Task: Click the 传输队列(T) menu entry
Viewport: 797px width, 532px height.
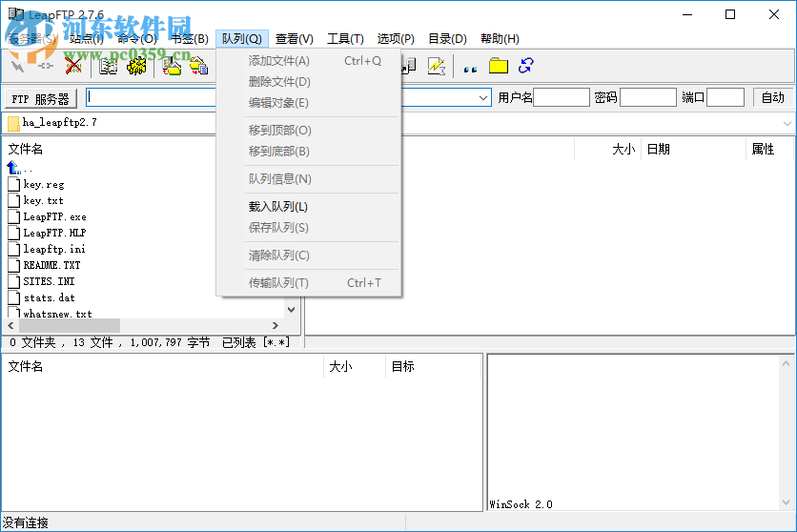Action: (x=309, y=283)
